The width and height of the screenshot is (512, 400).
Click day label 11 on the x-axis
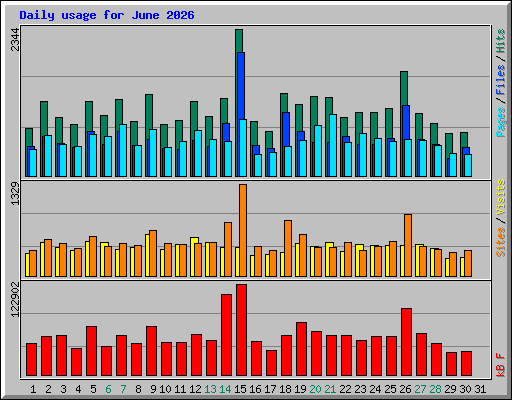click(180, 389)
